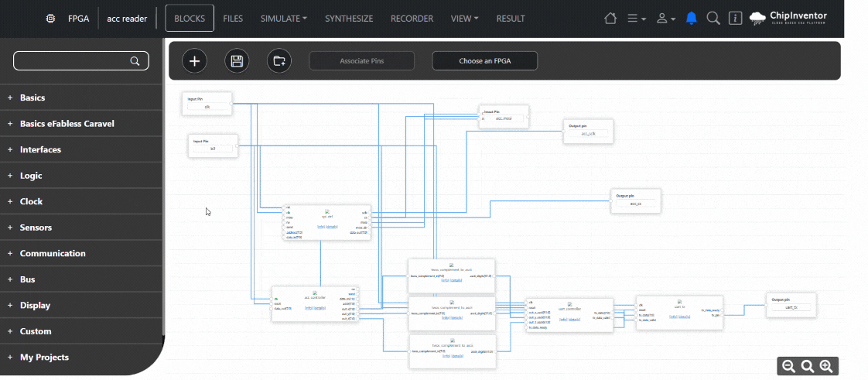This screenshot has height=380, width=868.
Task: Open the SYNTHESIZE tab
Action: coord(349,19)
